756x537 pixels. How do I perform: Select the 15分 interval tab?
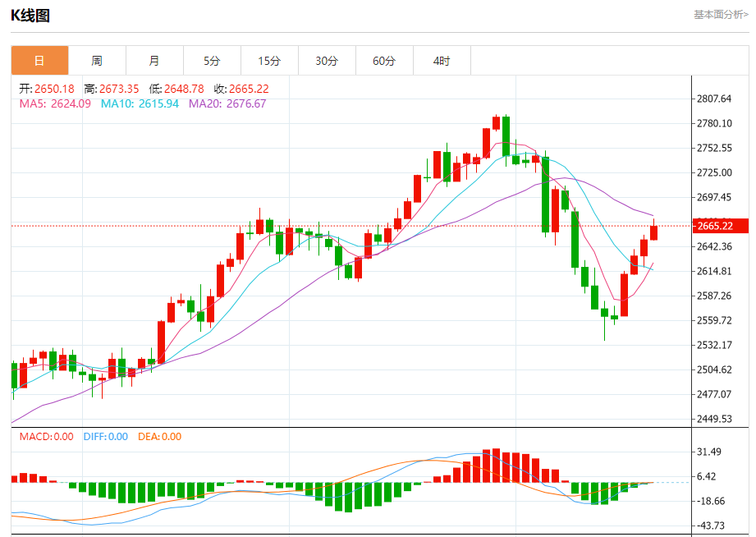[x=269, y=61]
